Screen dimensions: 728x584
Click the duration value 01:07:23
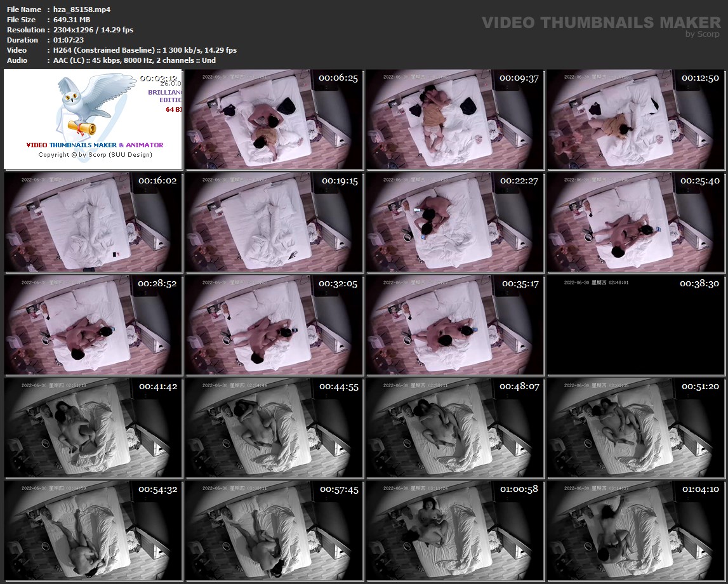click(69, 40)
